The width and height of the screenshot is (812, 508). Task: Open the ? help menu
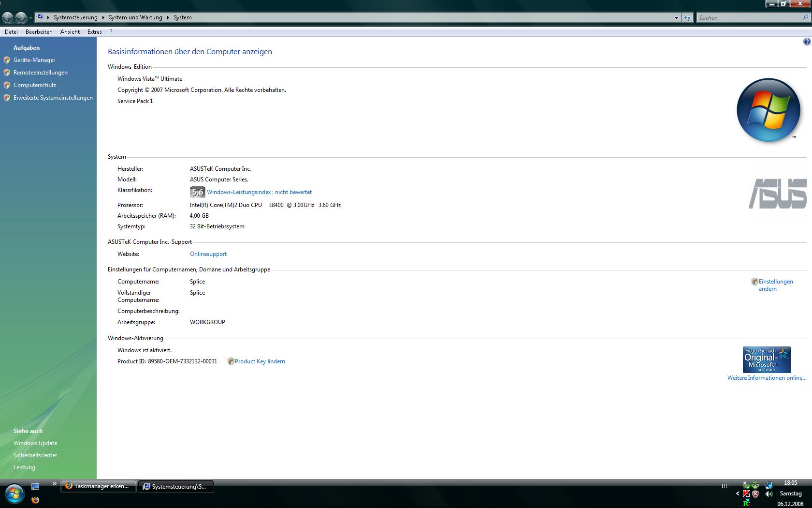pyautogui.click(x=111, y=32)
